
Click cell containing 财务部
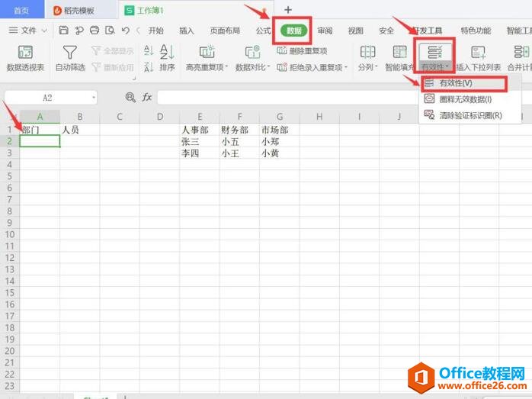pyautogui.click(x=239, y=130)
